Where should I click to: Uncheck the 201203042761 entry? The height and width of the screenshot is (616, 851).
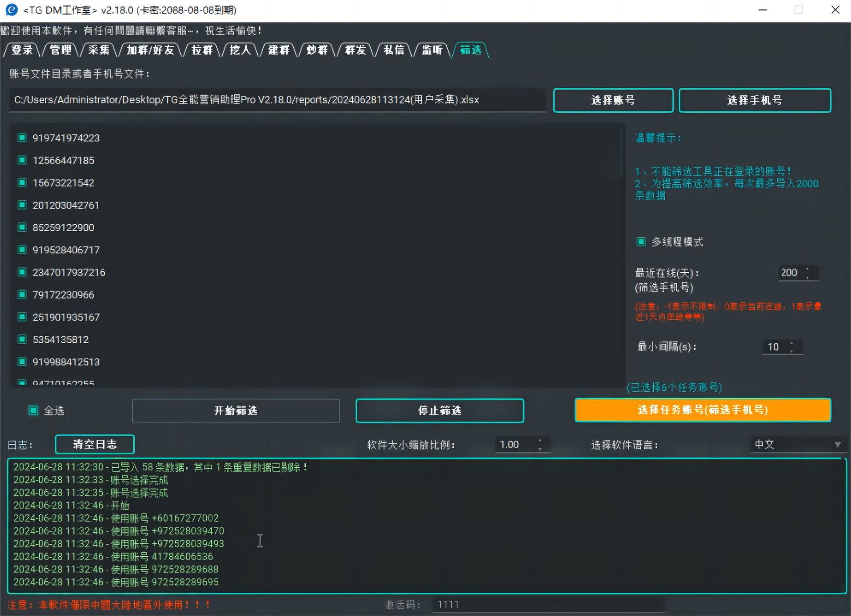point(22,205)
